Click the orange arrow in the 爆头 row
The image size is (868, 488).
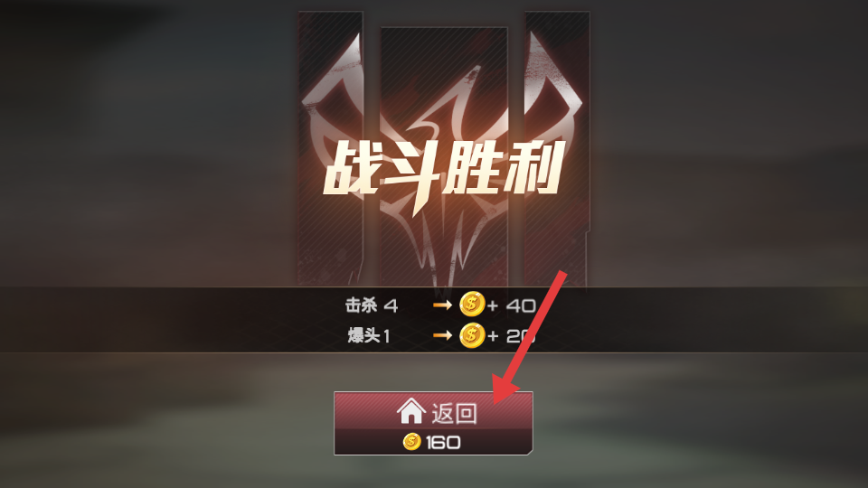point(442,335)
